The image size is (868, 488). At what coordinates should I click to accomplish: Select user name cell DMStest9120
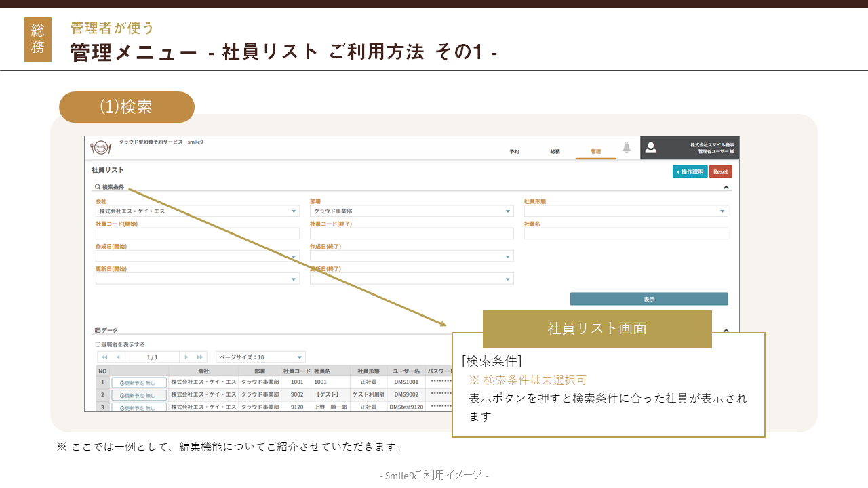pos(406,407)
